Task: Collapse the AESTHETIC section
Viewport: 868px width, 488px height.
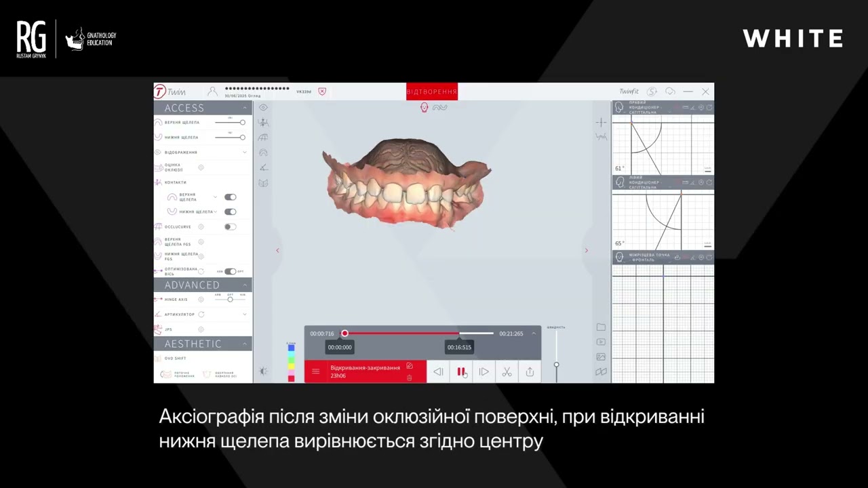Action: (x=245, y=344)
